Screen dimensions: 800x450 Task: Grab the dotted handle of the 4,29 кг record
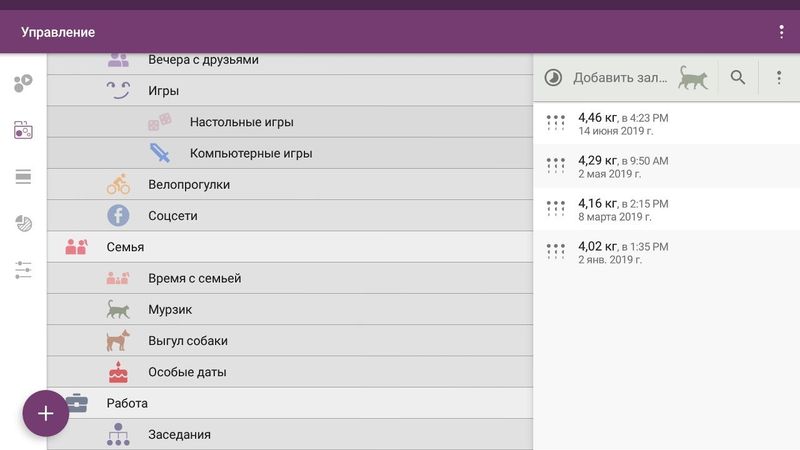click(x=556, y=166)
